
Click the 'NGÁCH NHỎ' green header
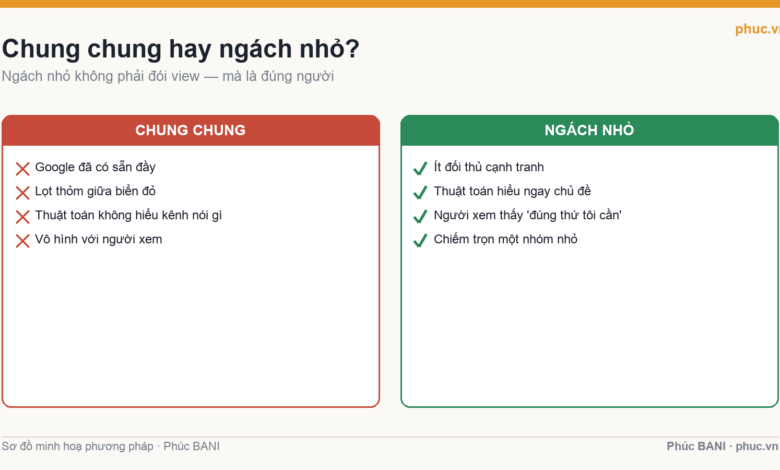[589, 130]
